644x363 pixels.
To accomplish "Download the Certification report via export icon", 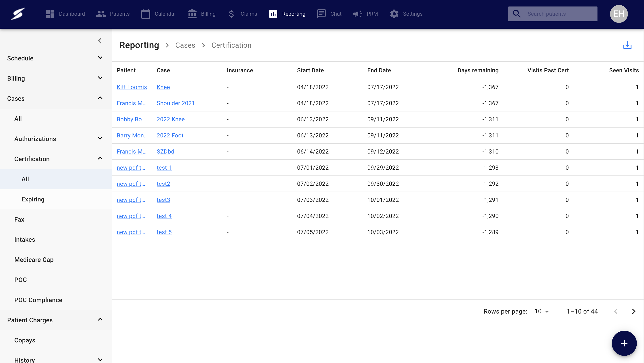I will click(x=627, y=45).
